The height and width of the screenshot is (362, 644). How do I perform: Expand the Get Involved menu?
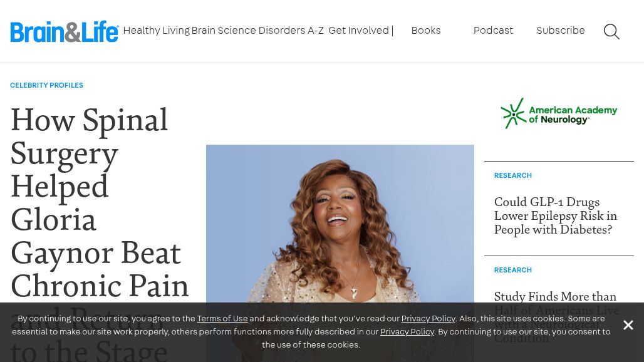tap(358, 30)
